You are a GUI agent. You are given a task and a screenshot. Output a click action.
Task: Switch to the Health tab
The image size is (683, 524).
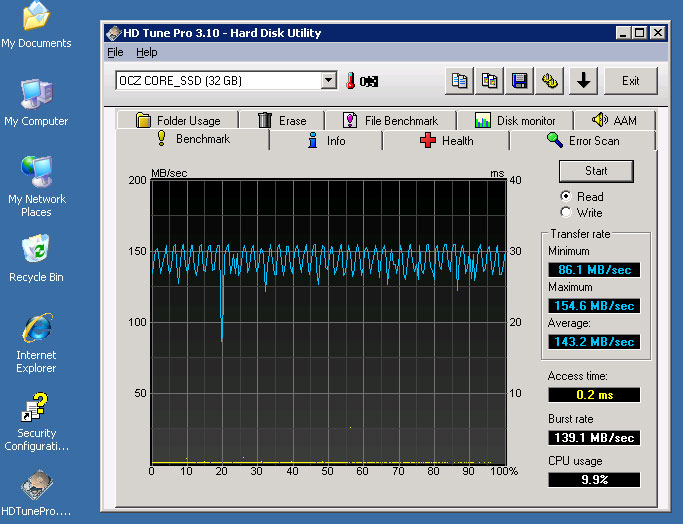tap(446, 141)
